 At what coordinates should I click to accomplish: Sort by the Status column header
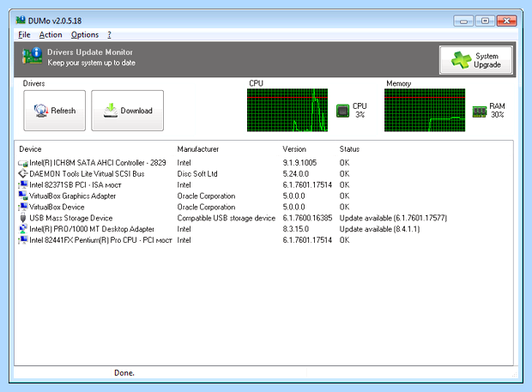coord(349,149)
